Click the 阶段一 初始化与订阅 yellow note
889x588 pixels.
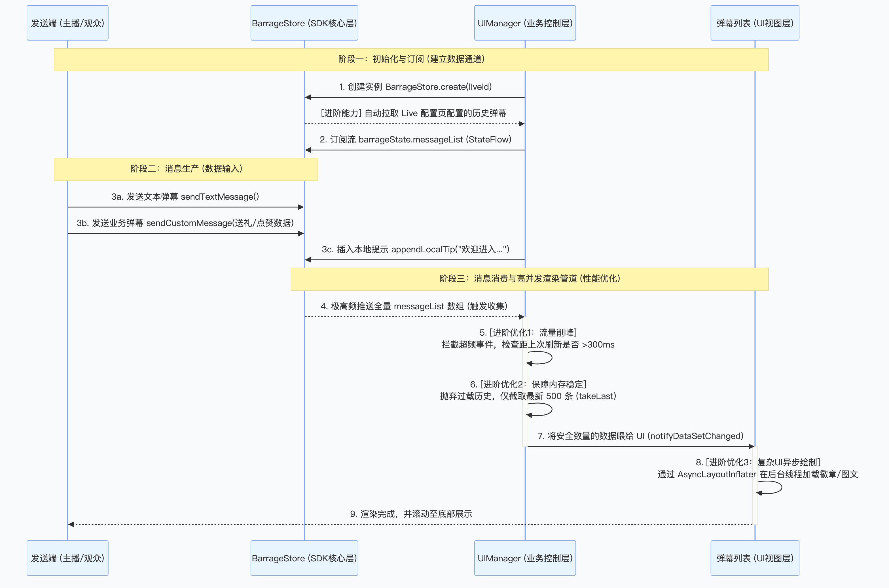(x=411, y=59)
